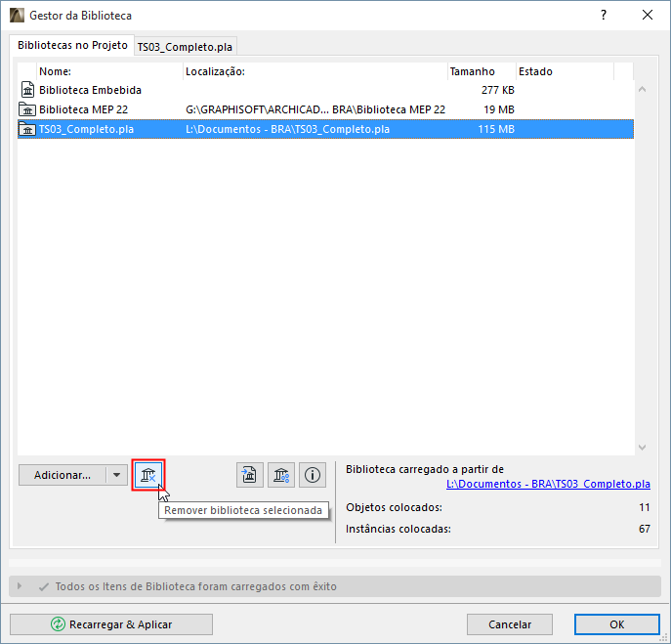Image resolution: width=671 pixels, height=644 pixels.
Task: Sort by the Tamanho column header
Action: [482, 71]
